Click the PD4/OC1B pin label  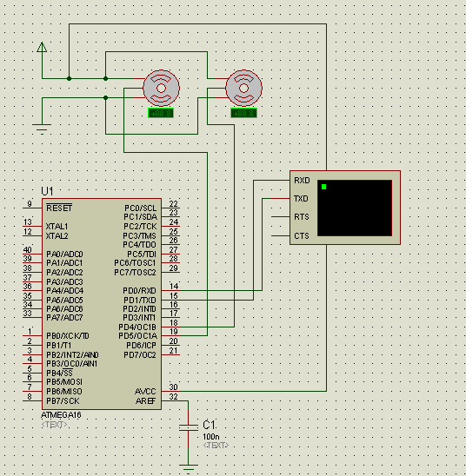coord(137,327)
